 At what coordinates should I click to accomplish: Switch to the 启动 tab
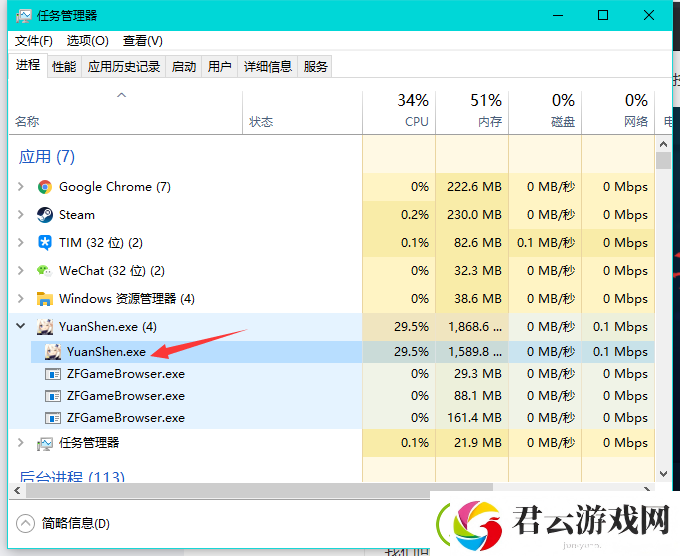pyautogui.click(x=183, y=66)
